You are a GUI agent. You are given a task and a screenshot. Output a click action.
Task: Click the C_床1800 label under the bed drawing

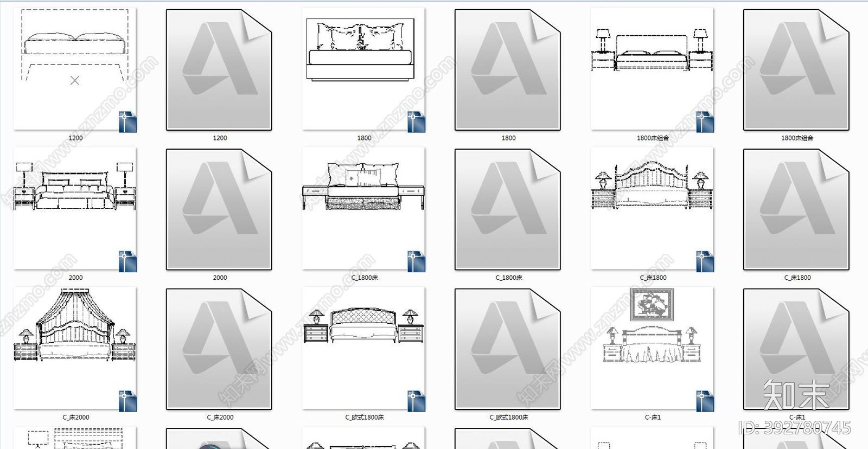(653, 278)
